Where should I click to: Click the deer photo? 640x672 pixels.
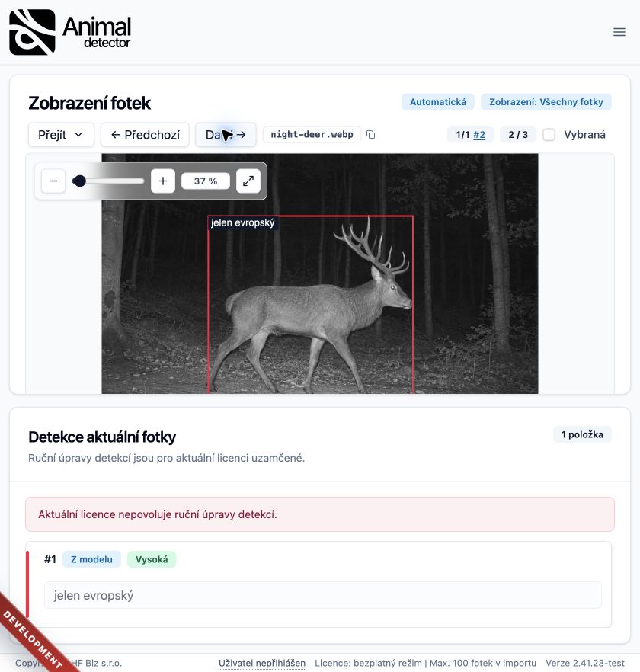click(320, 274)
